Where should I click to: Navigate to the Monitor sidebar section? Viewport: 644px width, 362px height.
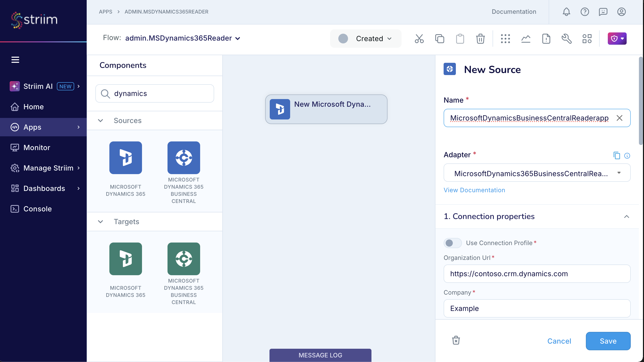click(x=36, y=147)
